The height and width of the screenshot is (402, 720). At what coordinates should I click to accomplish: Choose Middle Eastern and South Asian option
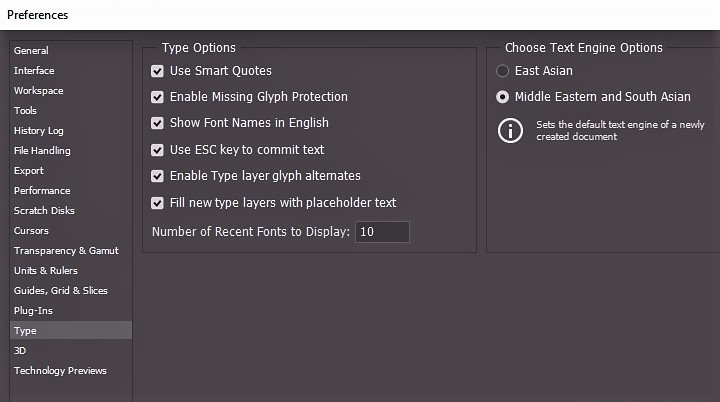(503, 97)
